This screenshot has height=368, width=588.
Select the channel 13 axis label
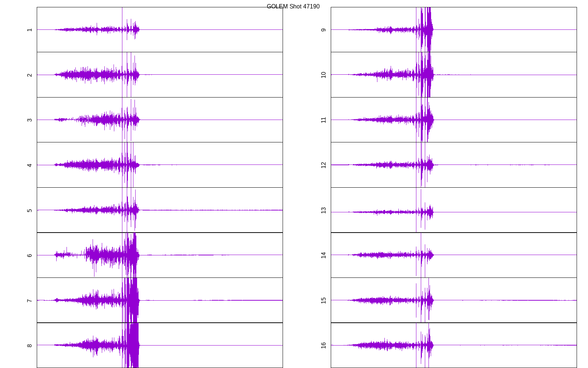[323, 210]
